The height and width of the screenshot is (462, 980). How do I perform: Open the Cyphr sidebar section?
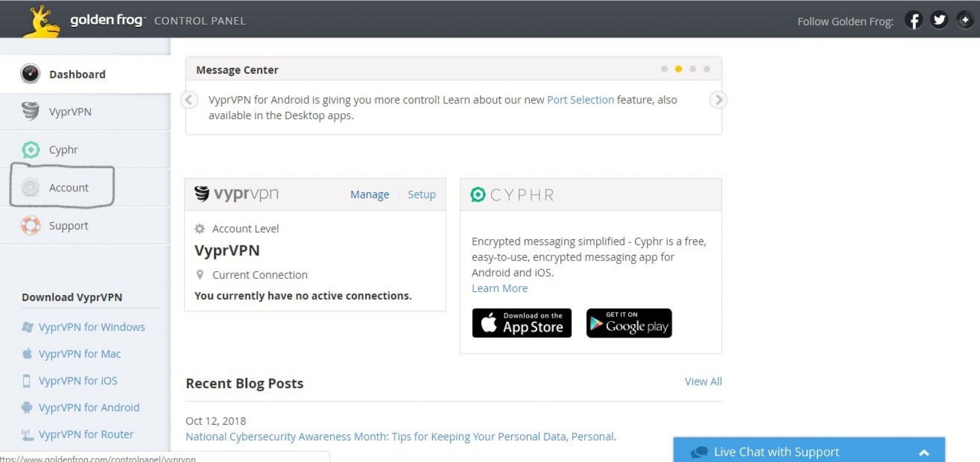click(x=85, y=150)
